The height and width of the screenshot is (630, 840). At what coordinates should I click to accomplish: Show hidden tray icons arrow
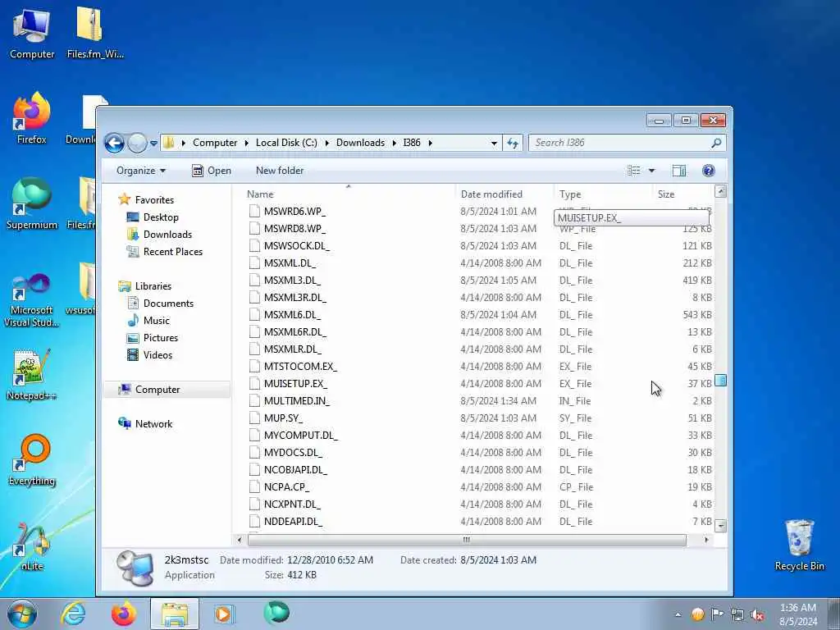pyautogui.click(x=678, y=615)
